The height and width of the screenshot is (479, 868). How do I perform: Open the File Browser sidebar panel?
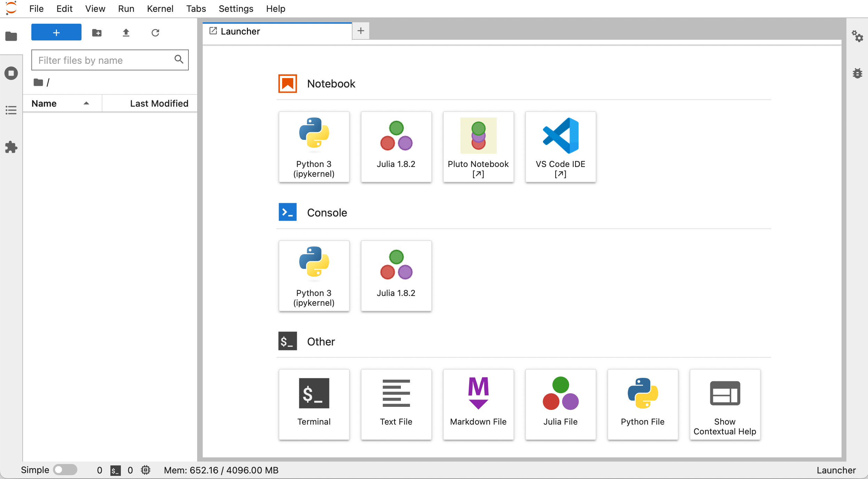11,36
